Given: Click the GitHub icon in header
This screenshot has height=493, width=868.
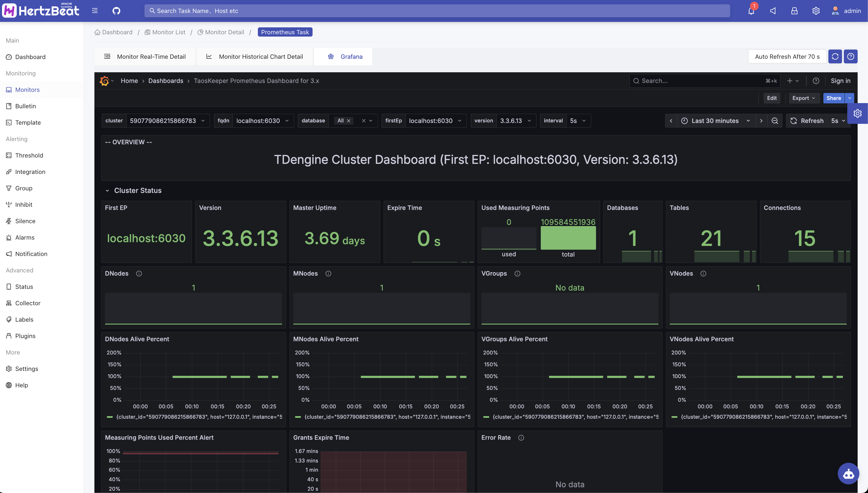Looking at the screenshot, I should [x=116, y=11].
